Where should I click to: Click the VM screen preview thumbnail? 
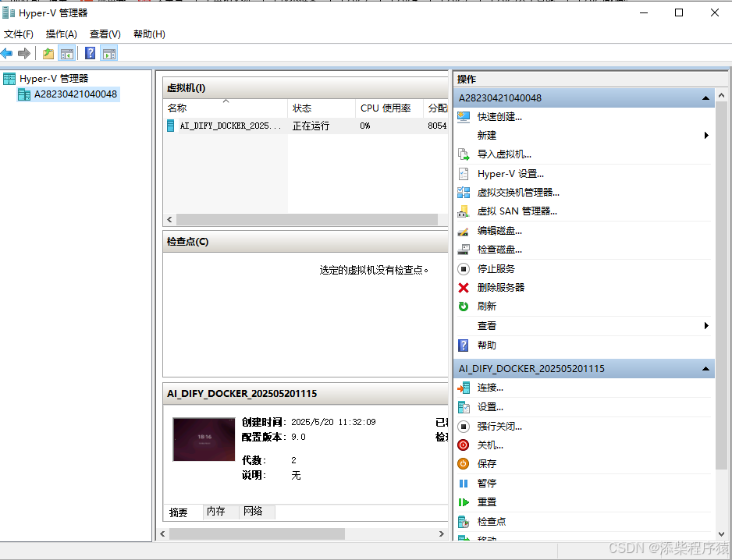coord(204,439)
